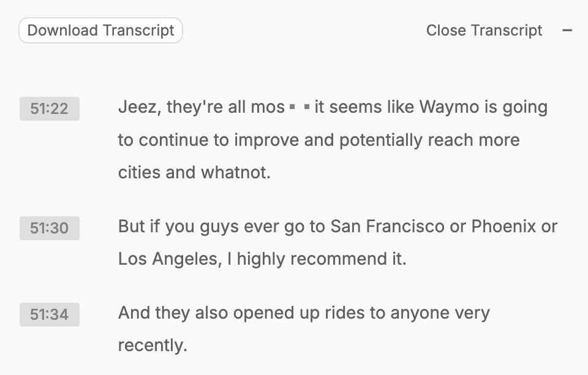Select the line "cities and whatnot."
Viewport: 588px width, 375px height.
point(194,173)
